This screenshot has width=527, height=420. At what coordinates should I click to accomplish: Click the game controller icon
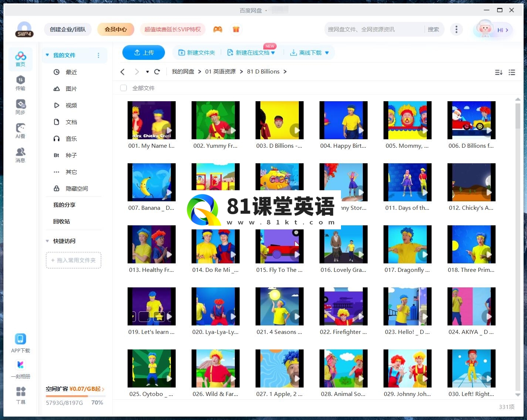point(218,29)
